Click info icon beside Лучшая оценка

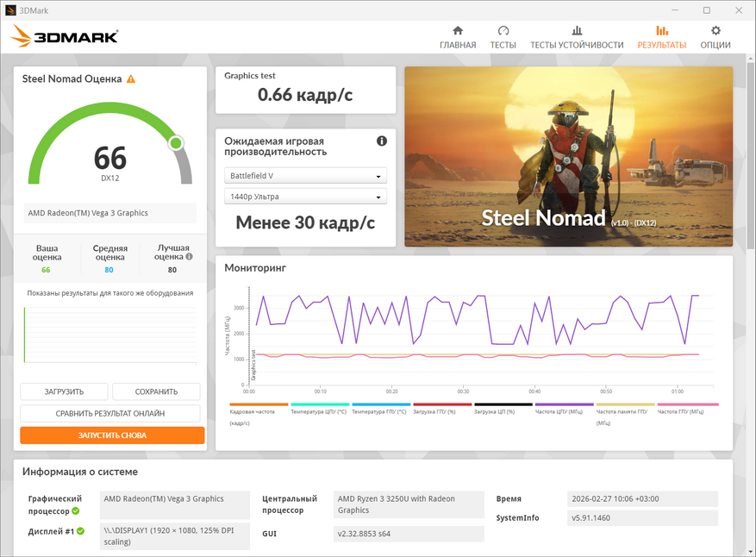pos(189,257)
